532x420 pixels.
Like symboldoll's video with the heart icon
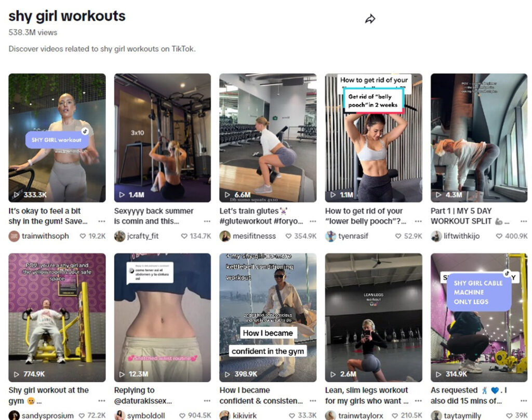pos(182,416)
